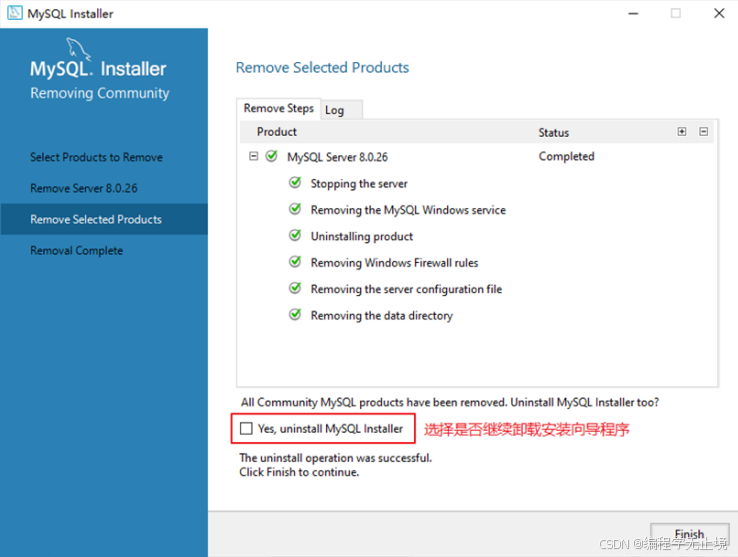Screen dimensions: 738x557
Task: Click the check icon for Removing Windows Firewall rules
Action: (x=295, y=261)
